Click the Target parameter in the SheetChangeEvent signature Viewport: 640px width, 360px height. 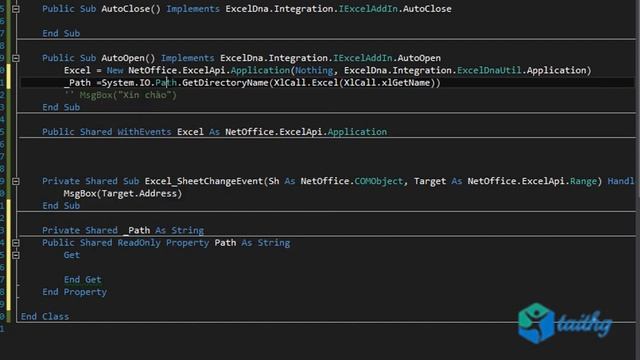(x=430, y=181)
